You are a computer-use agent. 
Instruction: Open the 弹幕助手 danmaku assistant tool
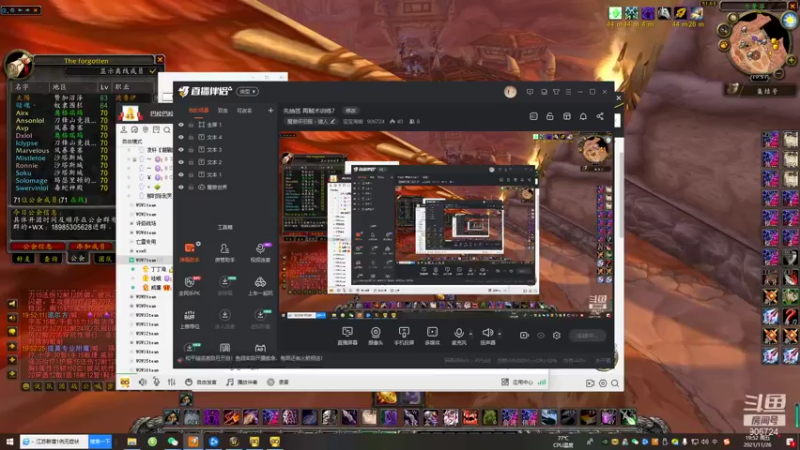coord(189,252)
